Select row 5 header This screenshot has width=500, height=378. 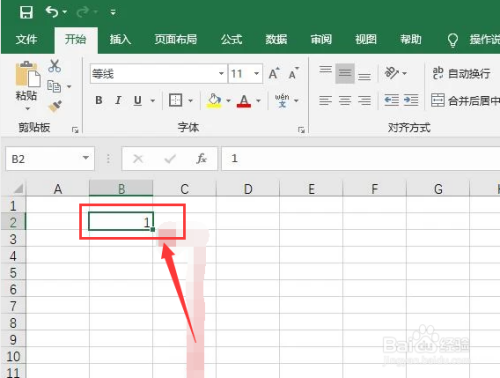click(13, 273)
